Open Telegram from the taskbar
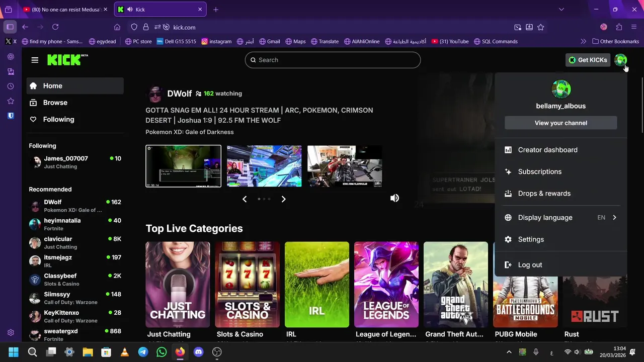 [143, 352]
